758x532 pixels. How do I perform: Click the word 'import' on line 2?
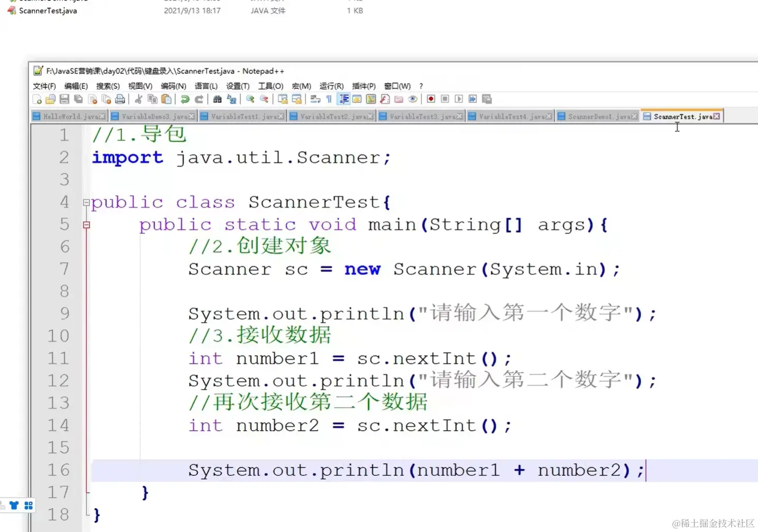[127, 157]
